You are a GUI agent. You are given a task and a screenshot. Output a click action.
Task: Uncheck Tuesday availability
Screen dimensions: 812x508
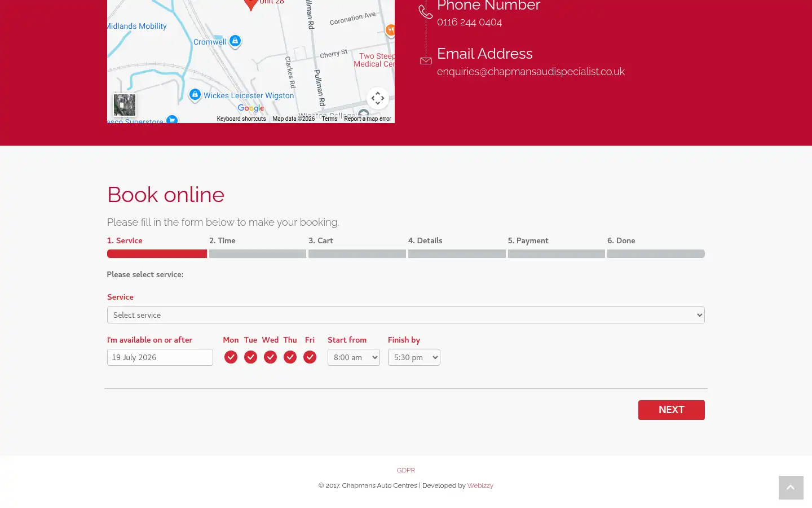pos(250,357)
